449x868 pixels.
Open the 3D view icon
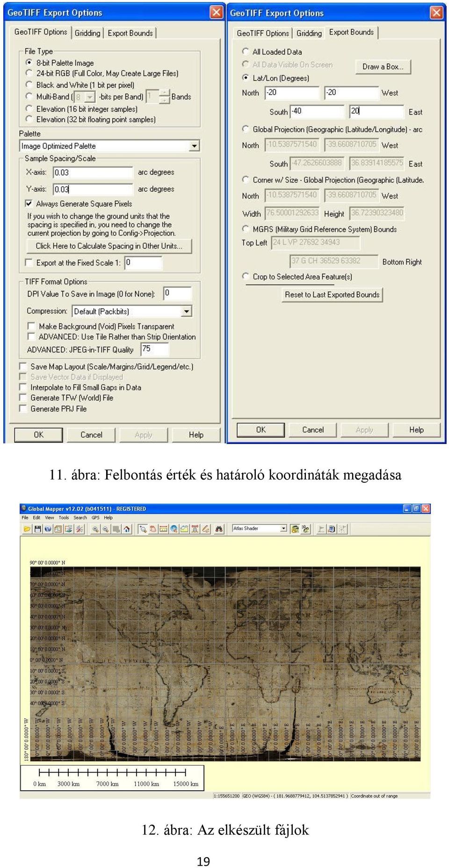(x=305, y=529)
